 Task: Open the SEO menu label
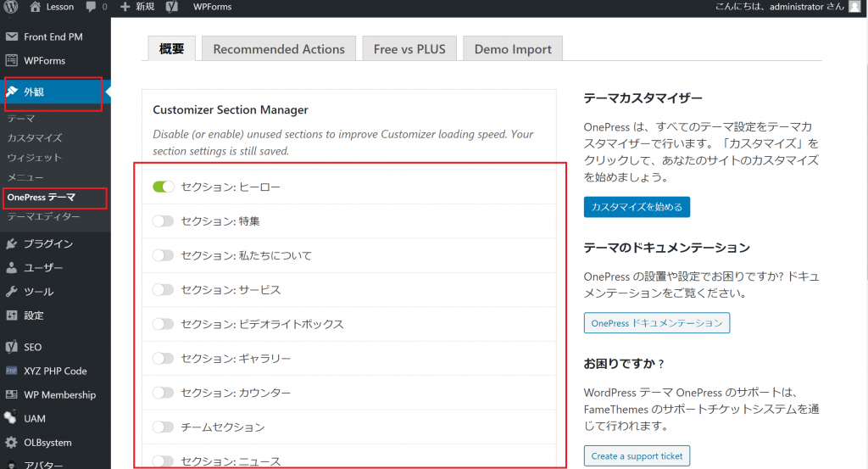point(33,347)
